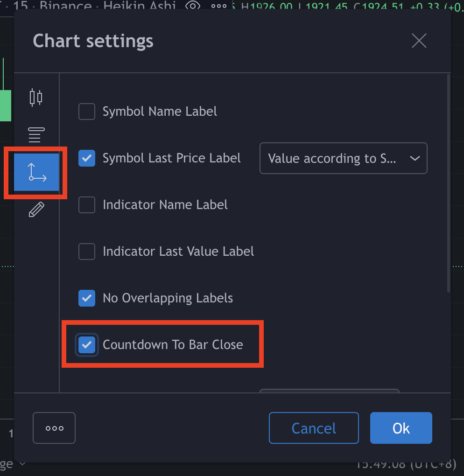Click the Cancel button
This screenshot has width=464, height=476.
(314, 428)
